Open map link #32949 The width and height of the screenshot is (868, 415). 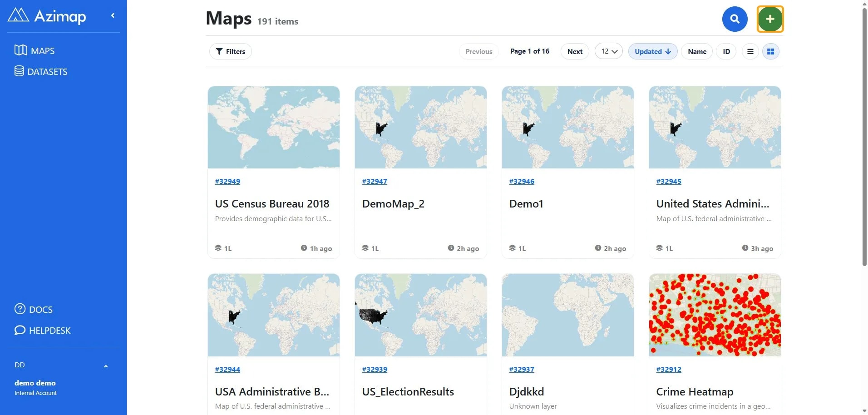point(227,181)
